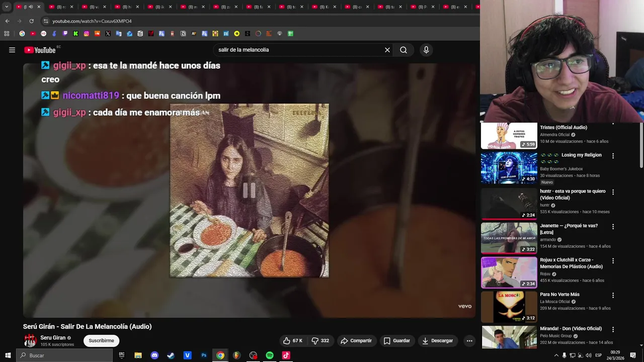Open the Google bookmark
Viewport: 644px width, 362px height.
pos(22,34)
